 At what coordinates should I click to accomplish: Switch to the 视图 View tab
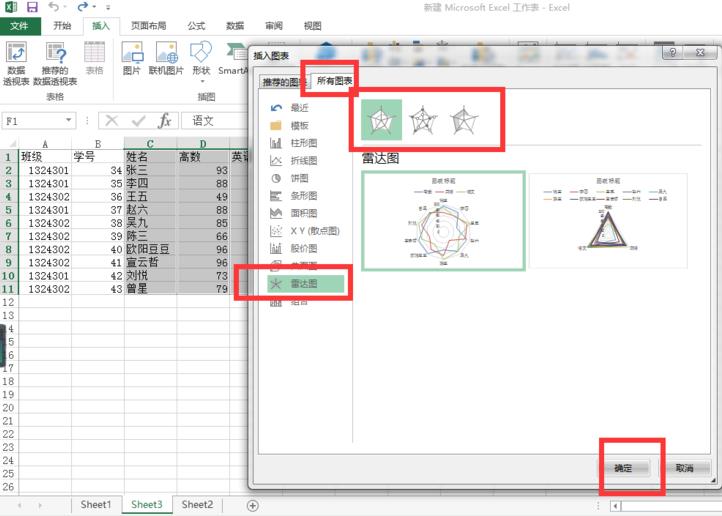point(313,26)
